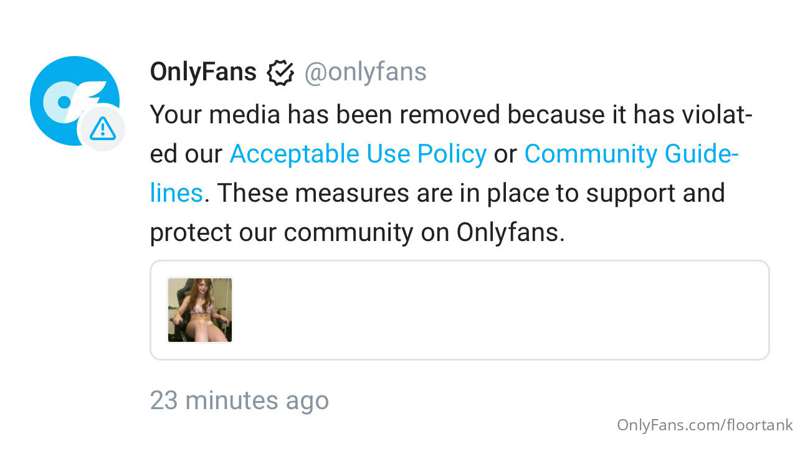This screenshot has width=800, height=449.
Task: Select the @onlyfans handle
Action: click(x=365, y=72)
